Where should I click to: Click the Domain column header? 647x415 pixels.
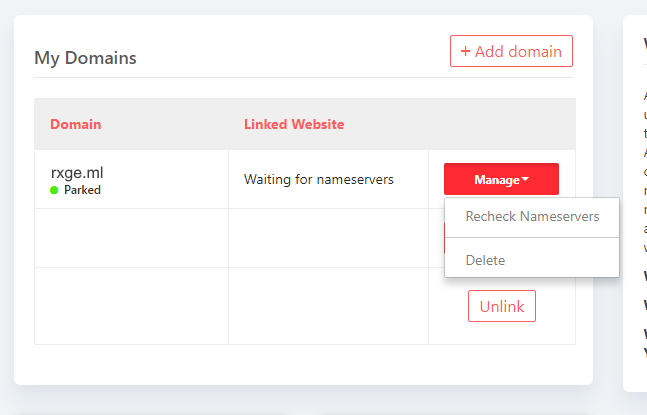pos(76,124)
